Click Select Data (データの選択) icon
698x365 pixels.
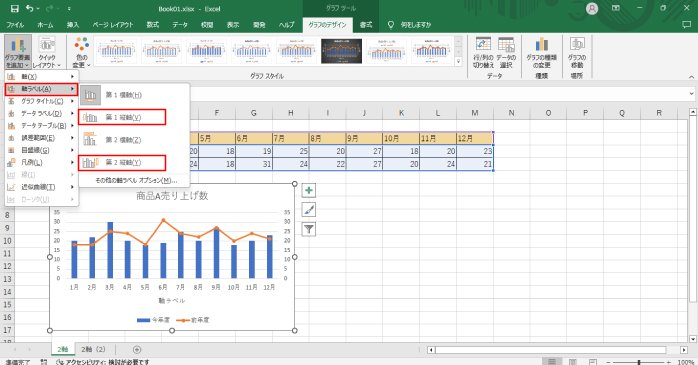coord(506,53)
